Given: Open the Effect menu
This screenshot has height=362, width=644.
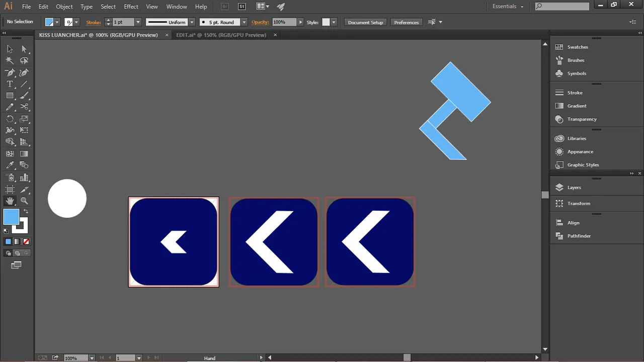Looking at the screenshot, I should (131, 7).
